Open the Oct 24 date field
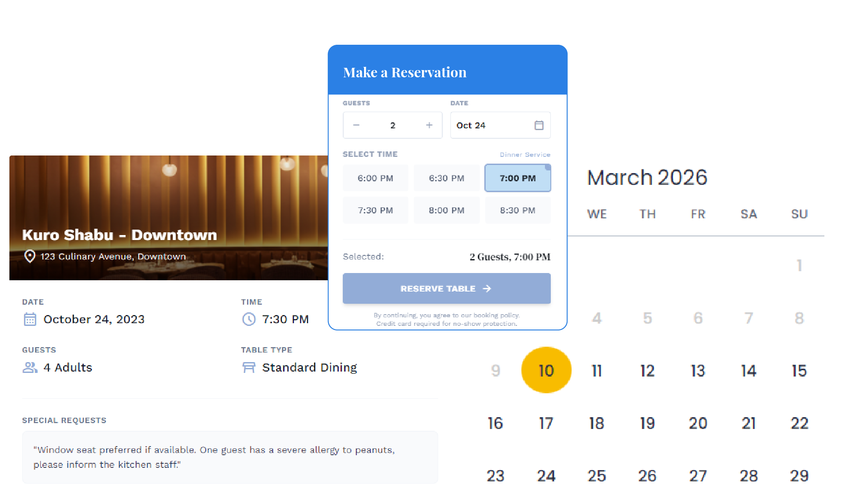 (493, 125)
